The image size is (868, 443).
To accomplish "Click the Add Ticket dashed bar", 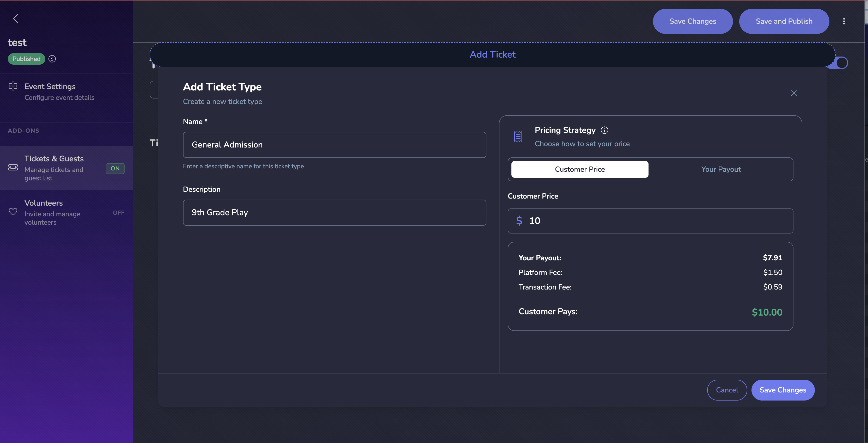I will tap(492, 54).
